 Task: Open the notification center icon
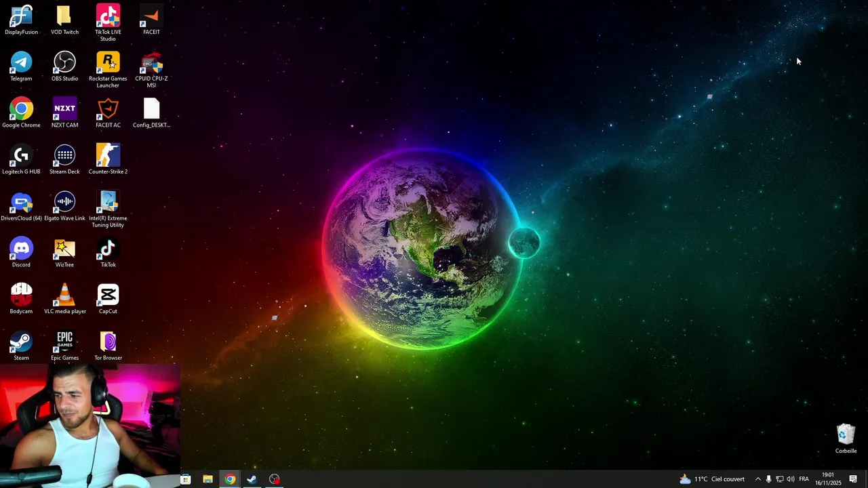[x=853, y=479]
